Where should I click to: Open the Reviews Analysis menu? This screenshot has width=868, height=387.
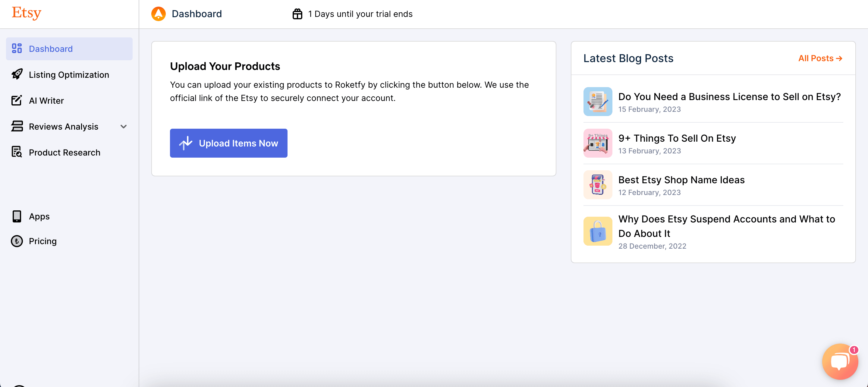[63, 126]
